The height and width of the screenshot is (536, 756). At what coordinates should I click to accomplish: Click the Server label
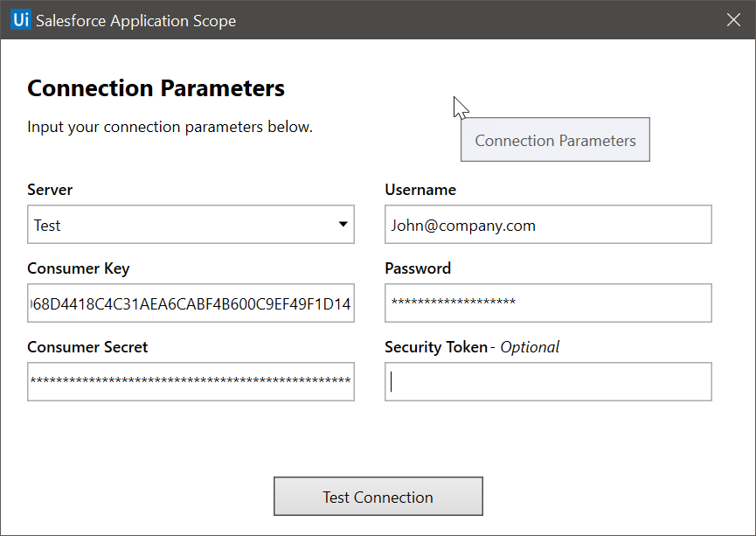tap(50, 190)
